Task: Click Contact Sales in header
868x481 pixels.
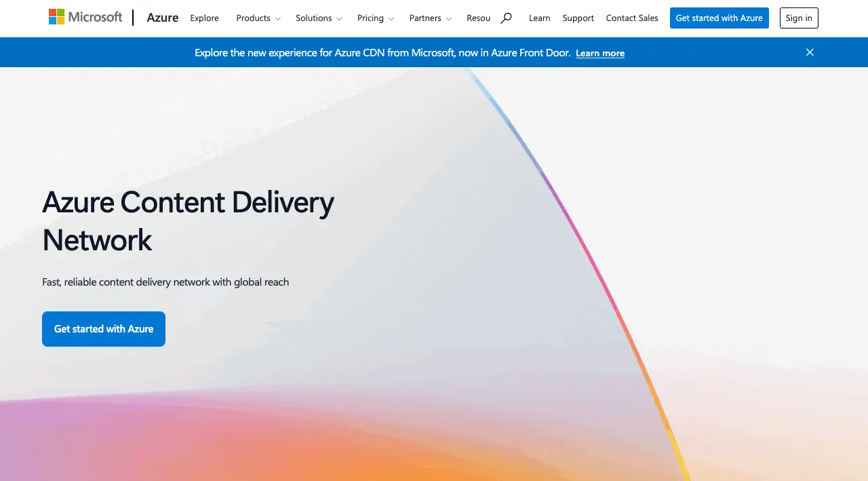Action: coord(632,18)
